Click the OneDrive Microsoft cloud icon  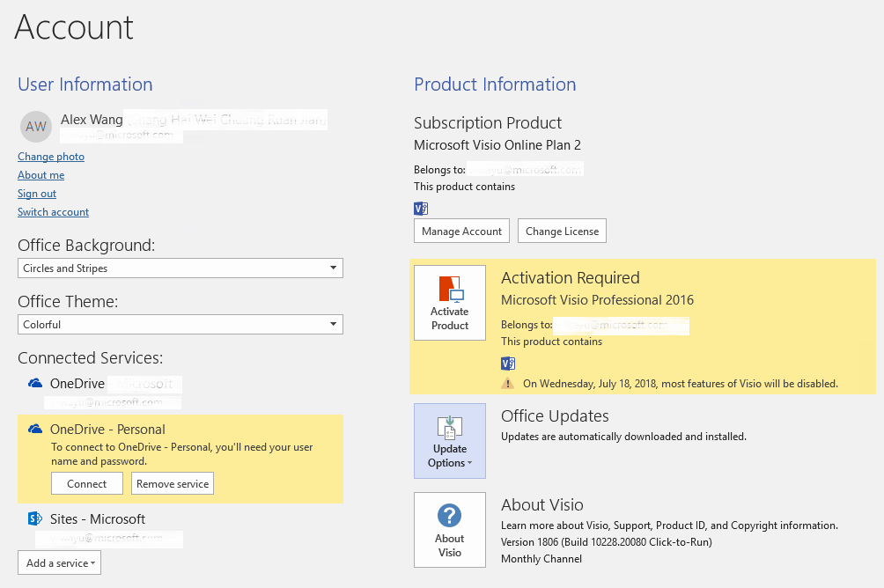(x=35, y=384)
